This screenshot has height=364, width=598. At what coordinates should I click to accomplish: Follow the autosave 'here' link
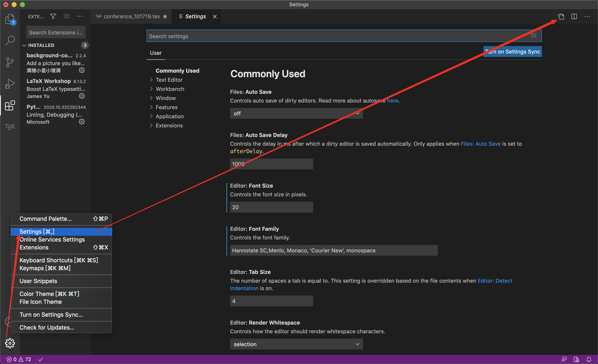392,101
